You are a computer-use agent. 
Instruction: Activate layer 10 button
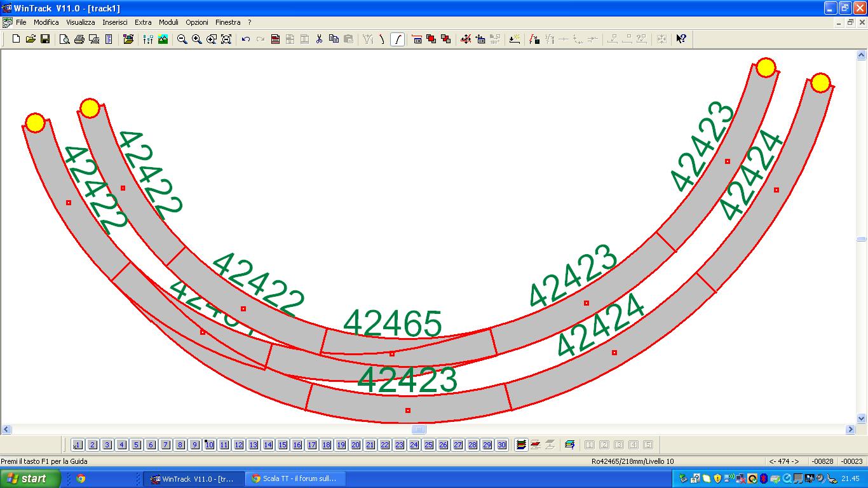click(209, 445)
